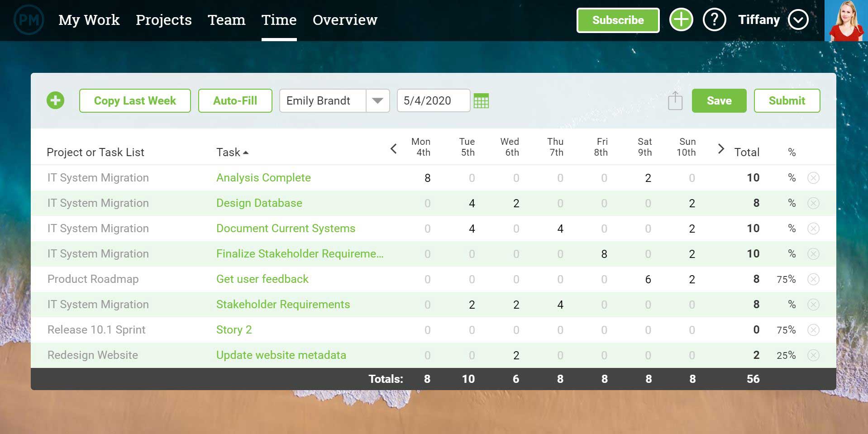
Task: Open the Stakeholder Requirements task link
Action: pos(283,305)
